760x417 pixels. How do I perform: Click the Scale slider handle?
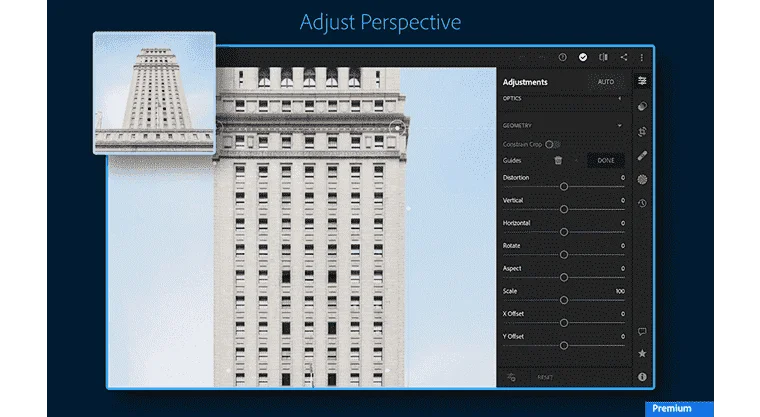point(564,300)
